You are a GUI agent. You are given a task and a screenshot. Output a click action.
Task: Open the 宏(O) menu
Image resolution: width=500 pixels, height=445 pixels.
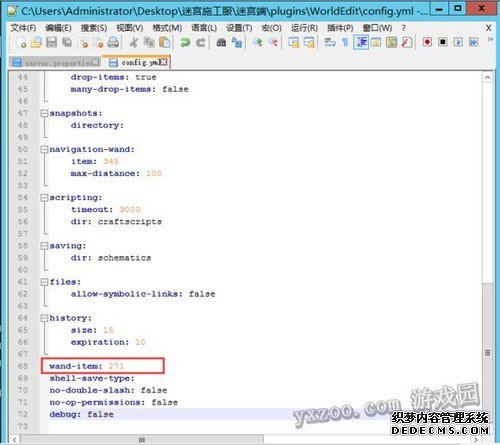272,28
